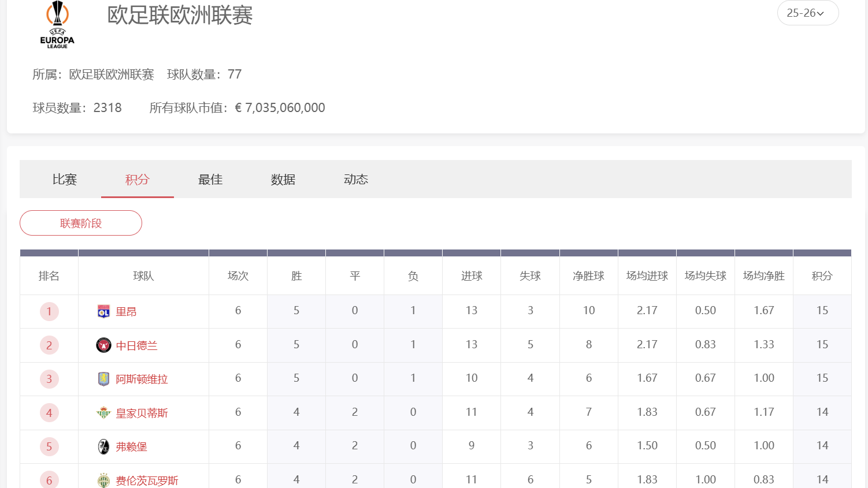Switch to the 数据 tab

[283, 180]
